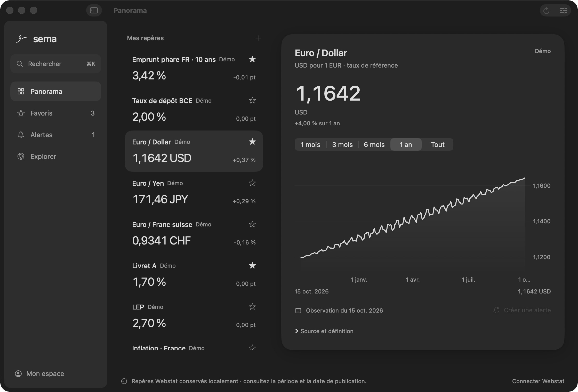The width and height of the screenshot is (578, 392).
Task: Click Connecter Webstat link
Action: 538,381
